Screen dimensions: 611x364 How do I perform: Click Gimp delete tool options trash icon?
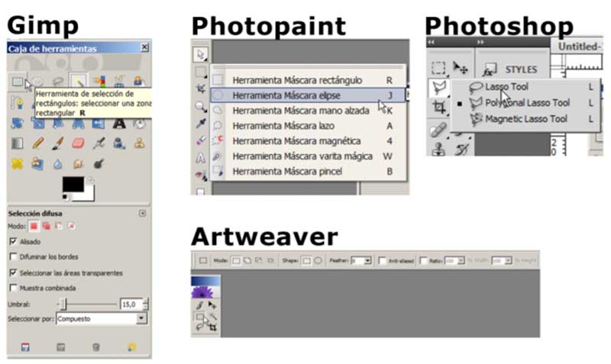[x=96, y=347]
